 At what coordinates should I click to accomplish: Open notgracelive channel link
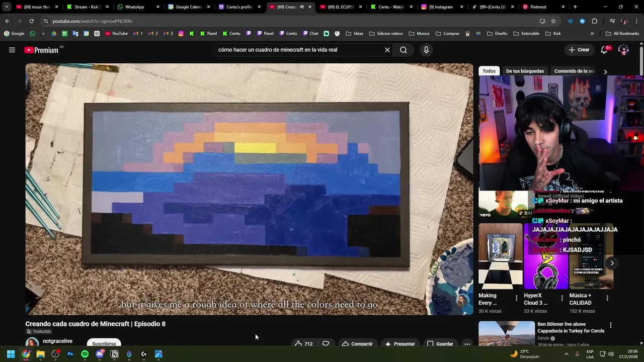57,341
